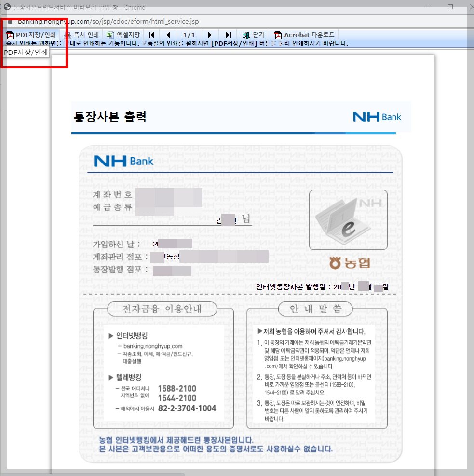Click the NH Bank logo in header
Viewport: 474px width, 476px height.
click(377, 117)
